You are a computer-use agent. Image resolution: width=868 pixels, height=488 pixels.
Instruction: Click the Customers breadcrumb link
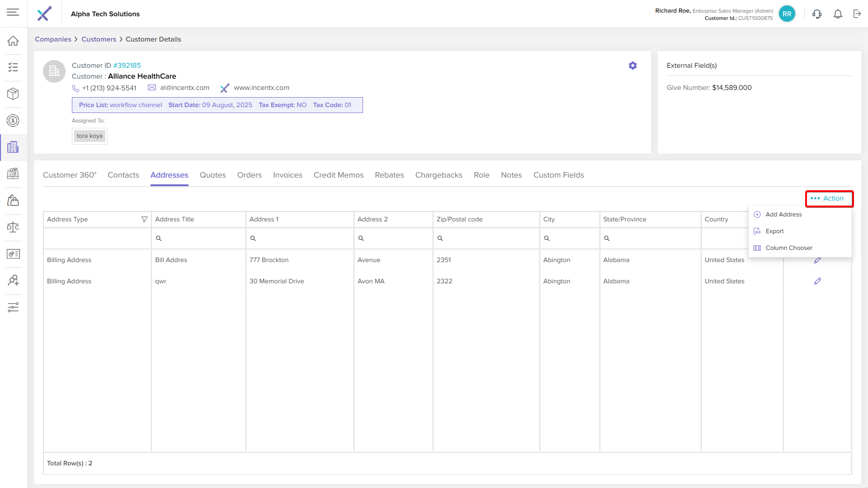pos(99,39)
